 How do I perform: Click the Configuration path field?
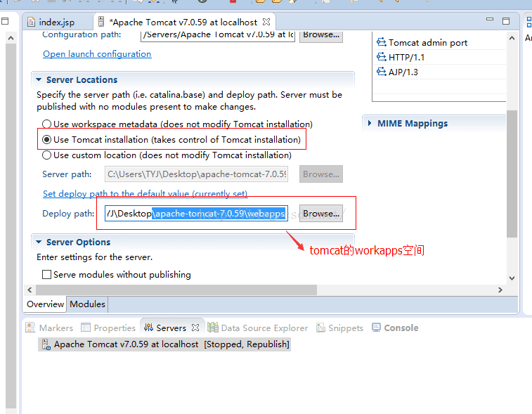pyautogui.click(x=218, y=35)
